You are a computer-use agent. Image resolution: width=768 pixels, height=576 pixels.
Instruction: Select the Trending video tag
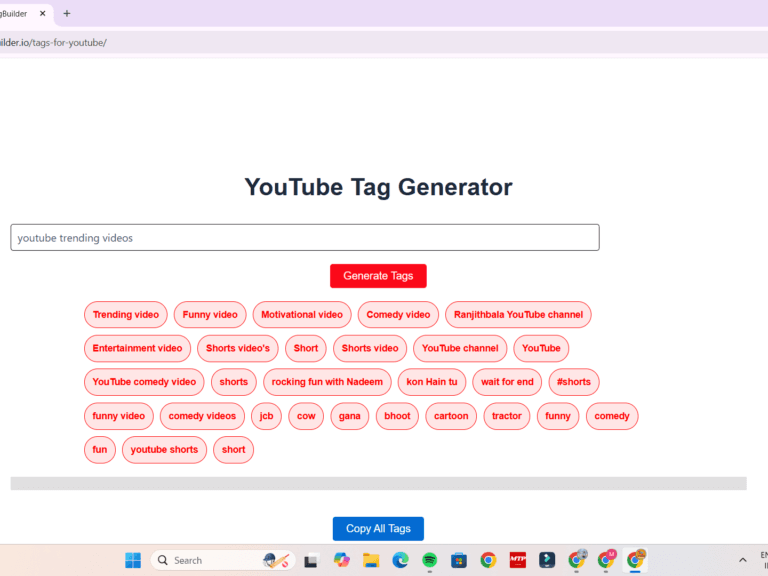pos(126,314)
